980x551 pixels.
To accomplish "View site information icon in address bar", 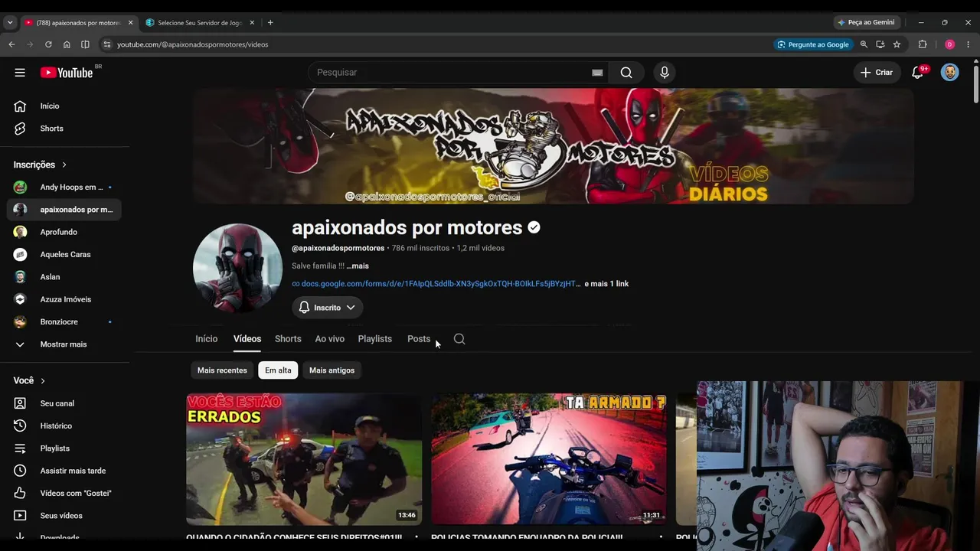I will 107,44.
